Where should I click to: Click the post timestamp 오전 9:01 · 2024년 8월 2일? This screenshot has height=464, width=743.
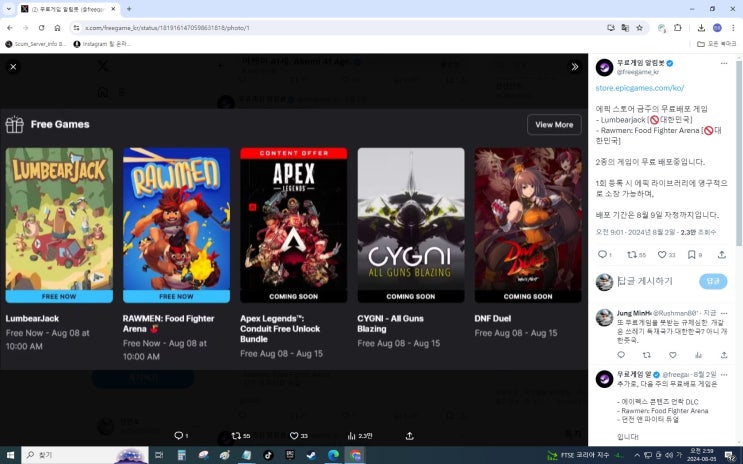tap(635, 232)
